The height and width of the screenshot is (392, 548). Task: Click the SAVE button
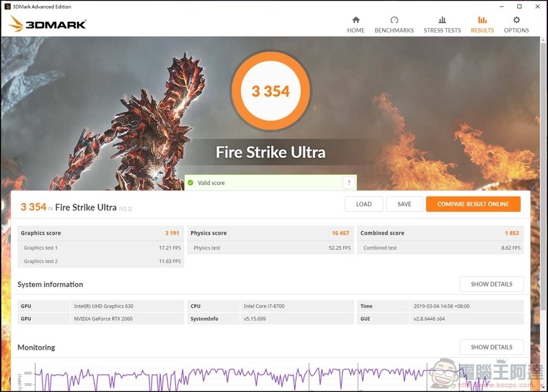pos(404,204)
